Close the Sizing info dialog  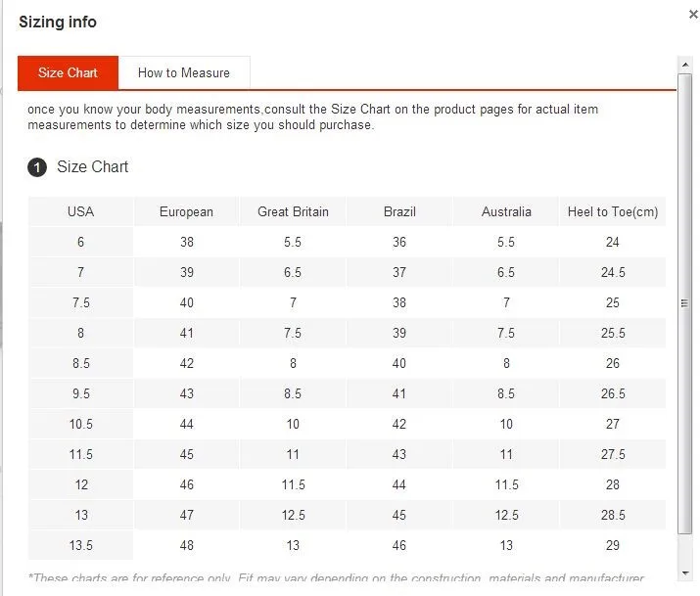pyautogui.click(x=693, y=15)
